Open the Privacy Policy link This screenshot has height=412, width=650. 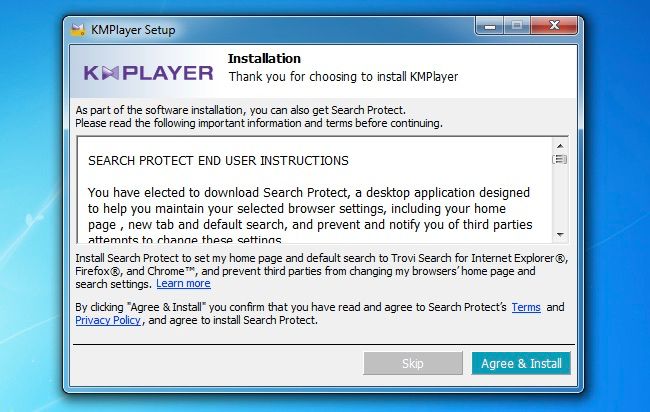pyautogui.click(x=108, y=320)
